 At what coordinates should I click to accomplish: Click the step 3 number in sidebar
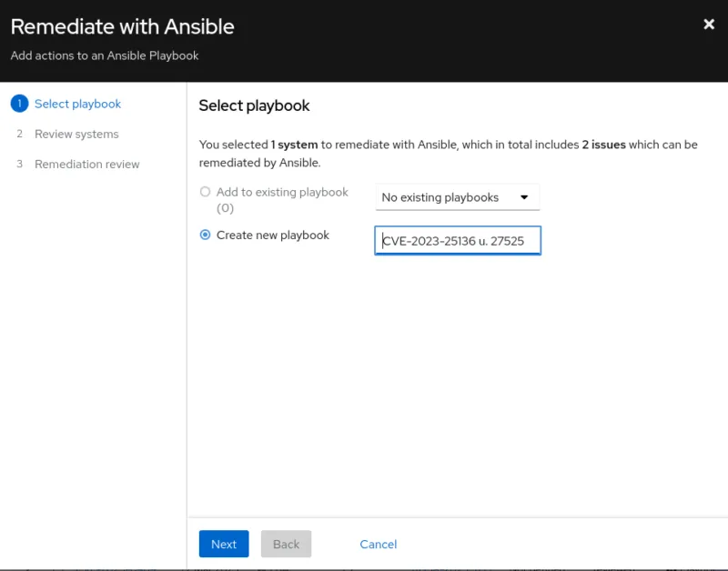(19, 165)
